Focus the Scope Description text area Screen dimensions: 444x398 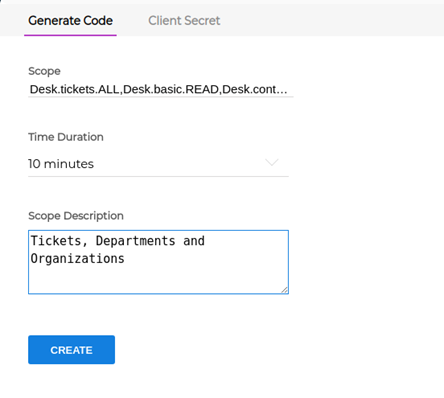click(x=158, y=262)
